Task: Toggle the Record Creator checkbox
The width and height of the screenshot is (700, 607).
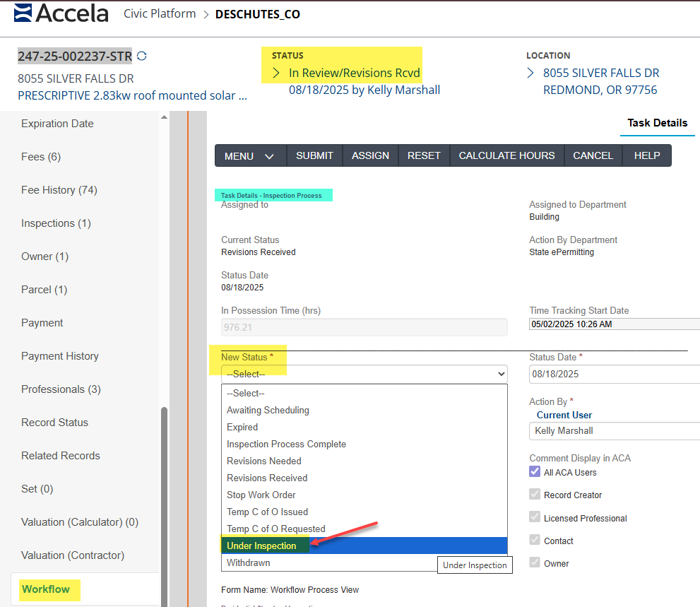Action: 535,495
